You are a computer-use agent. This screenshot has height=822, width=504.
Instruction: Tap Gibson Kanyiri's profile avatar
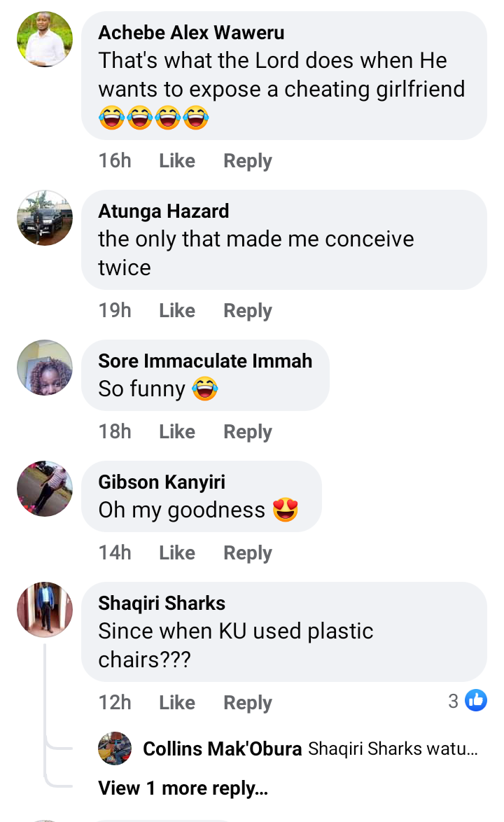(x=45, y=489)
